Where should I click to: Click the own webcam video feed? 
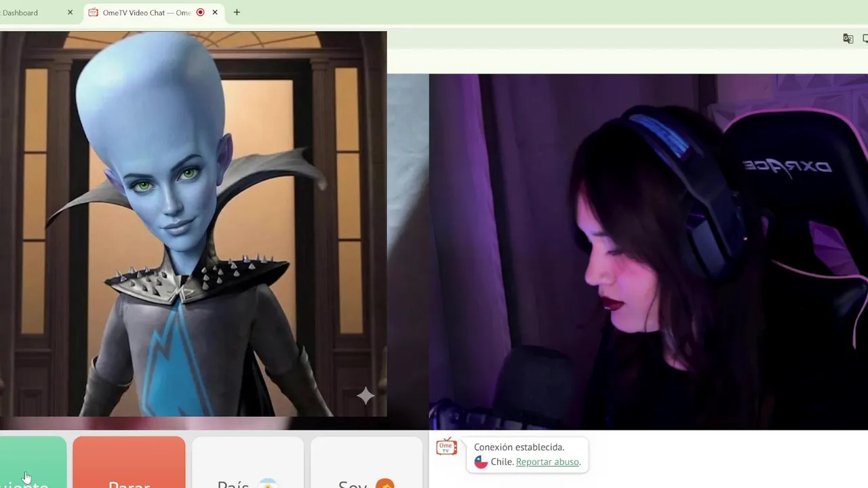(648, 251)
